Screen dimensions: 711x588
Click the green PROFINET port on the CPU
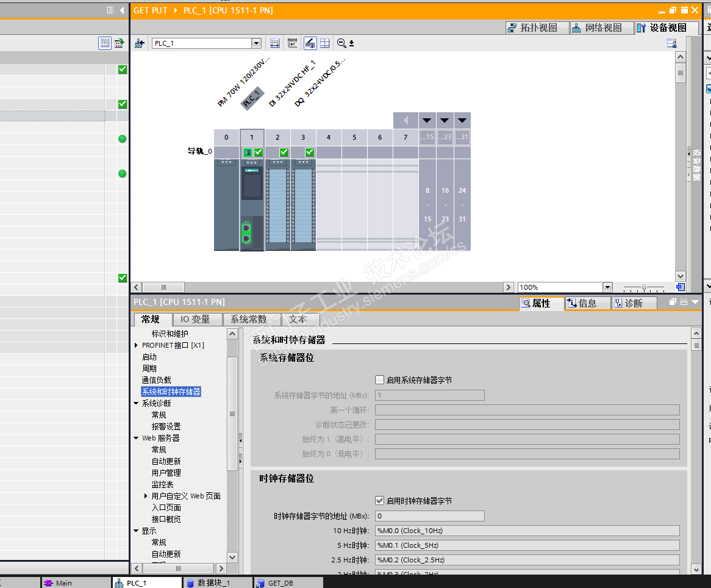point(246,233)
